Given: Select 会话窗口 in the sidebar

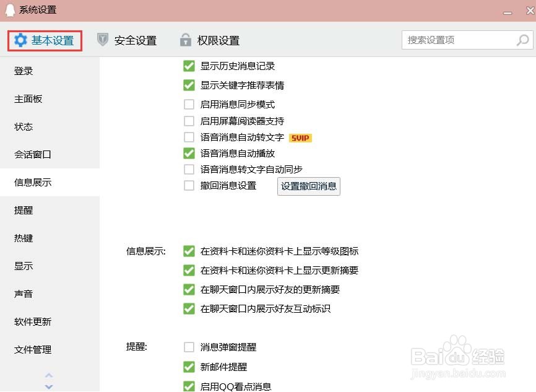Looking at the screenshot, I should pyautogui.click(x=50, y=154).
